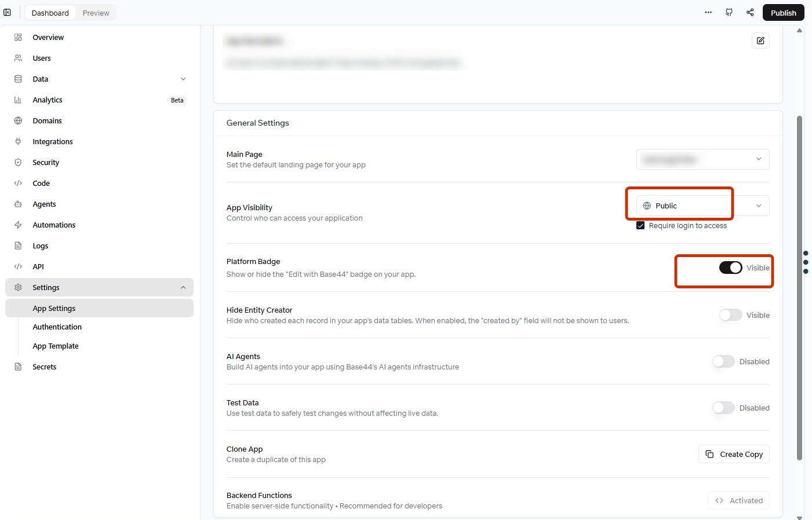Open the Agents page

[44, 204]
